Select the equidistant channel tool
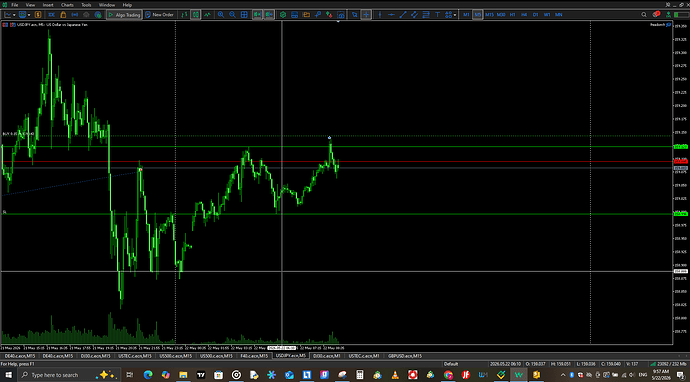Viewport: 690px width, 382px height. coord(414,15)
